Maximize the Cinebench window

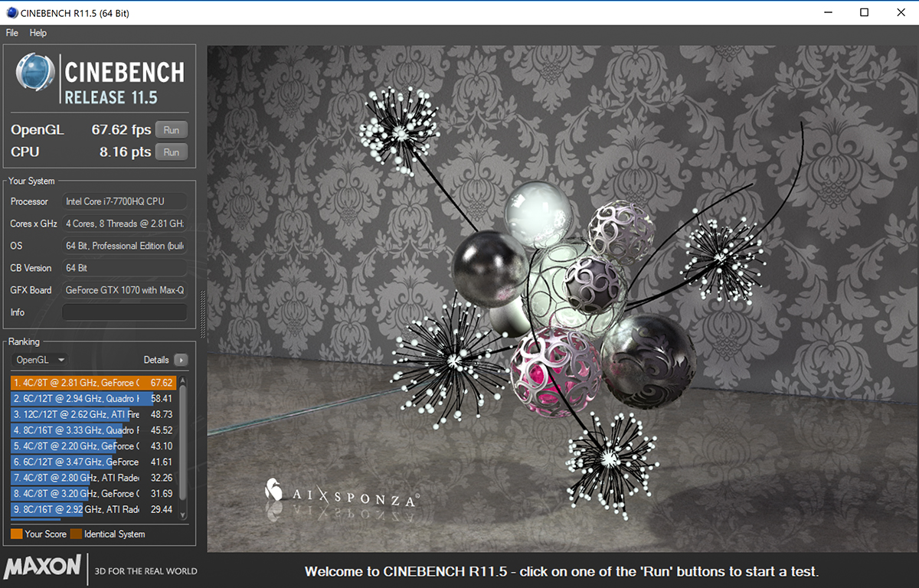click(864, 12)
